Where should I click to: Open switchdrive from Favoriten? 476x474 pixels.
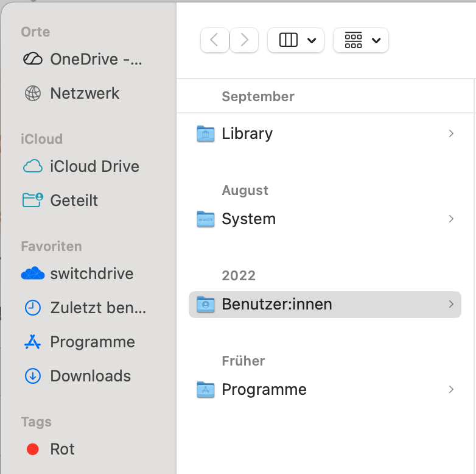coord(77,274)
